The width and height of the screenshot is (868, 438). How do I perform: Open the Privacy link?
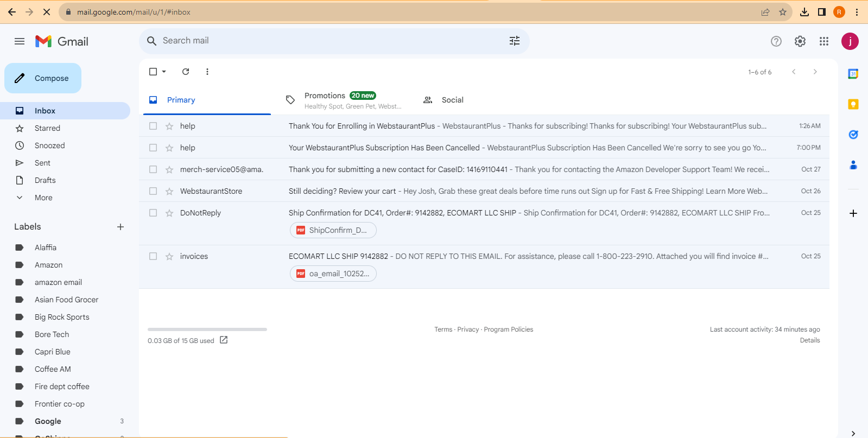point(468,329)
